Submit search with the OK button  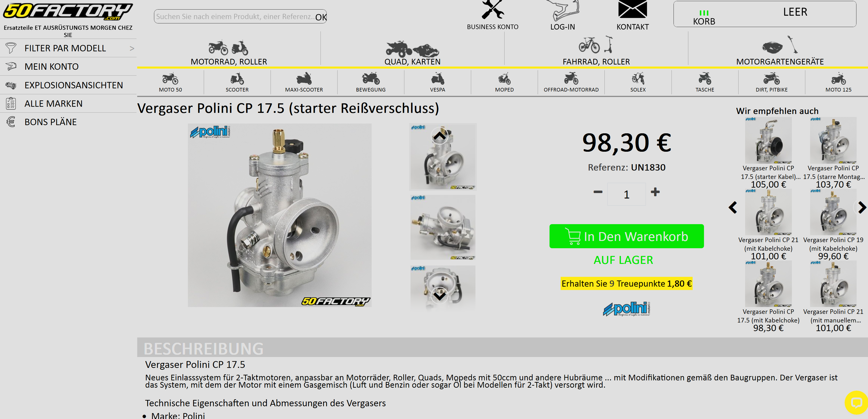(321, 17)
